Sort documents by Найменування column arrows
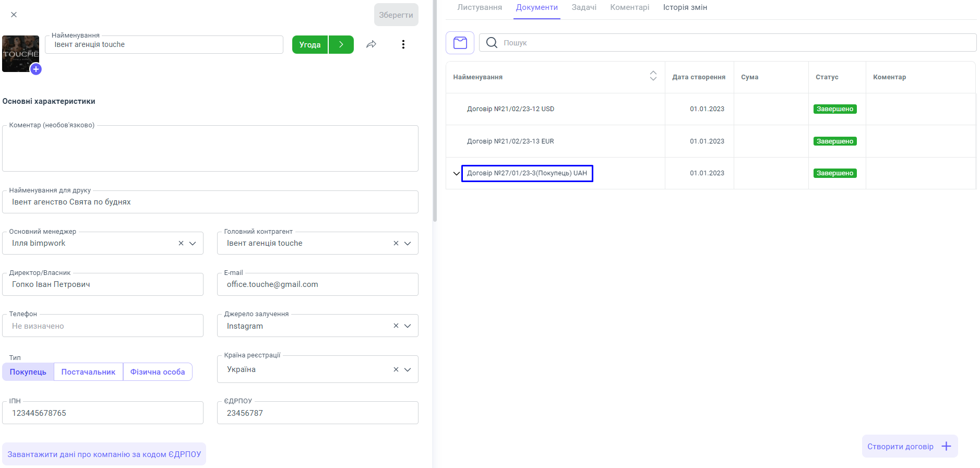Viewport: 980px width, 468px height. 653,76
